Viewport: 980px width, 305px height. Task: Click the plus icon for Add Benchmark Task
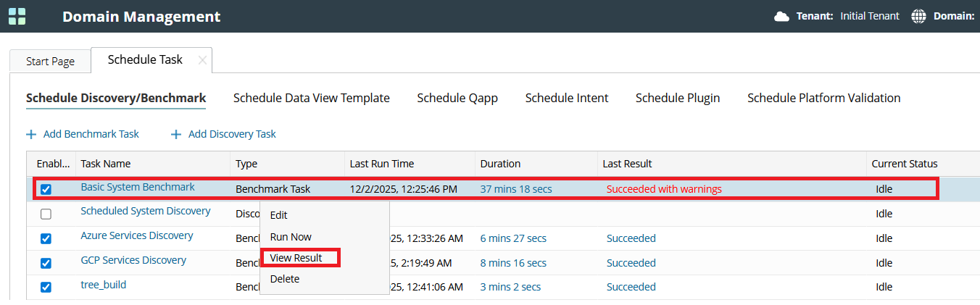click(31, 134)
